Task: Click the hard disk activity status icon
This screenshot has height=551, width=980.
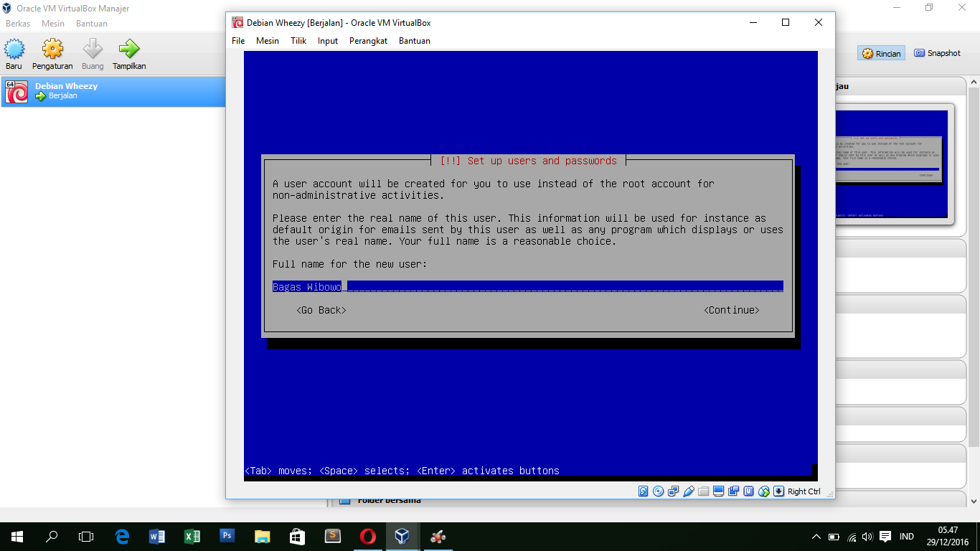Action: [644, 491]
